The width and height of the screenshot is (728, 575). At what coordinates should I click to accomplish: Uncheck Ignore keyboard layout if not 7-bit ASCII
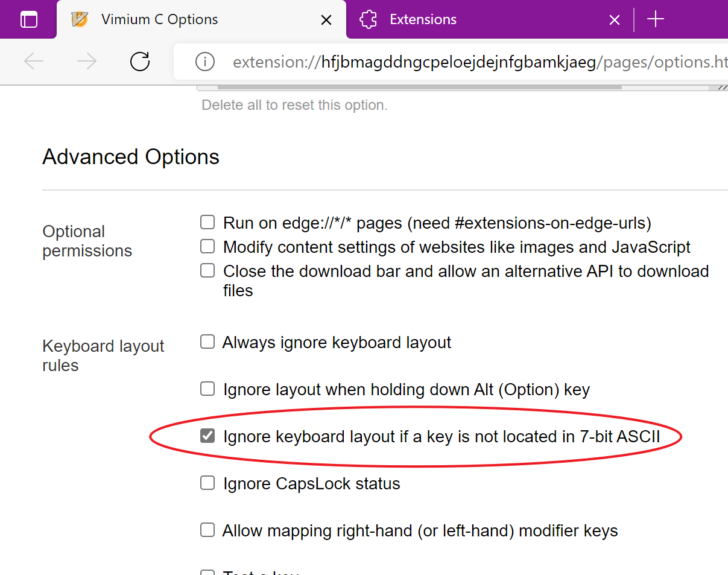click(207, 436)
